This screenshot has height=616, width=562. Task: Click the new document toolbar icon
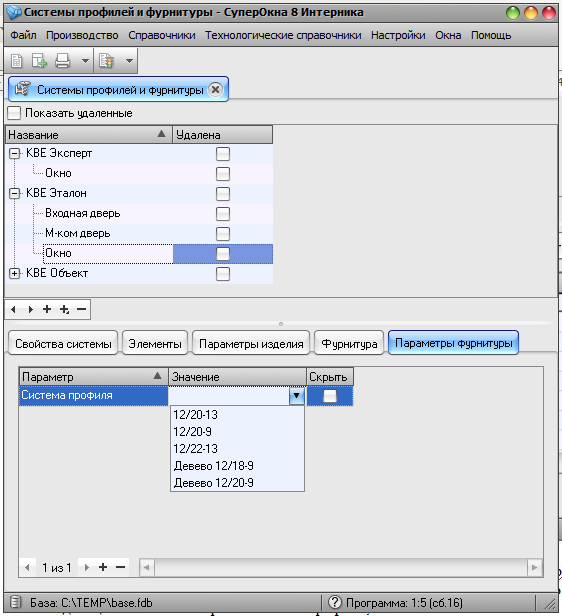16,61
